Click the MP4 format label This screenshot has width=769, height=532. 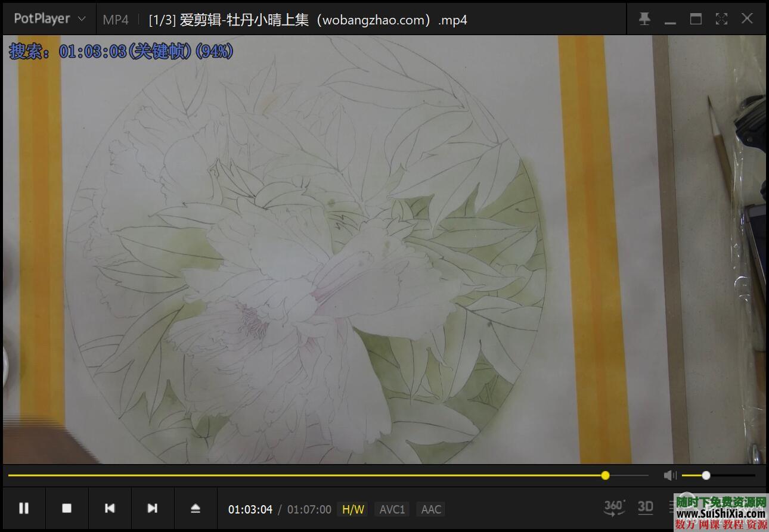pyautogui.click(x=116, y=19)
